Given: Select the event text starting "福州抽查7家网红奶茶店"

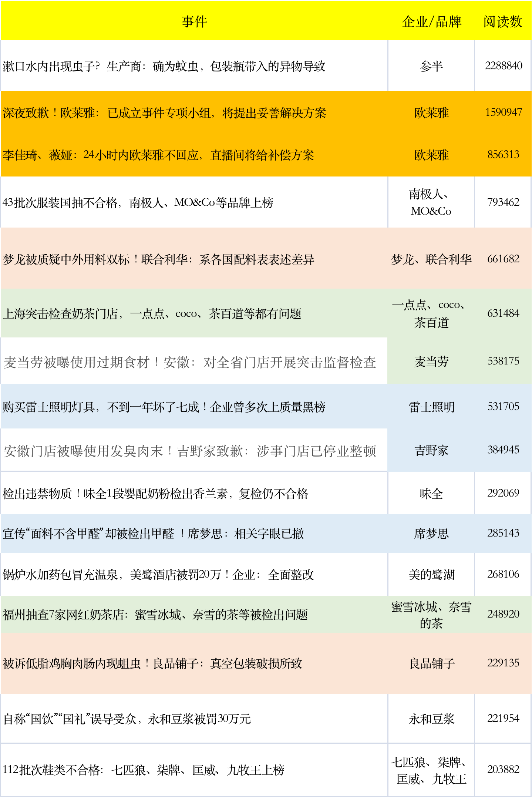Looking at the screenshot, I should pos(155,615).
